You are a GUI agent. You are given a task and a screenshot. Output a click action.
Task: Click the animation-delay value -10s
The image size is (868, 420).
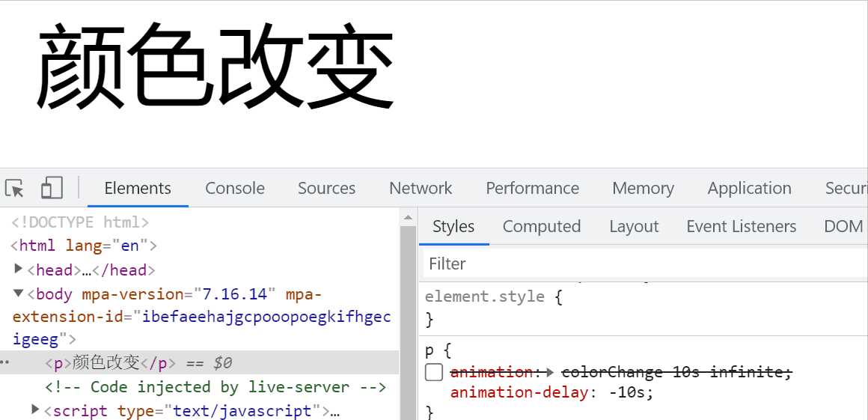pos(626,393)
